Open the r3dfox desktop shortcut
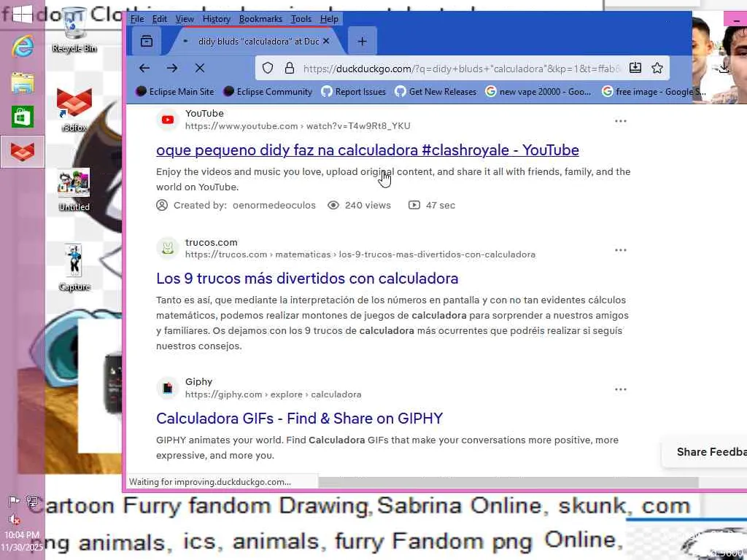747x560 pixels. (74, 110)
